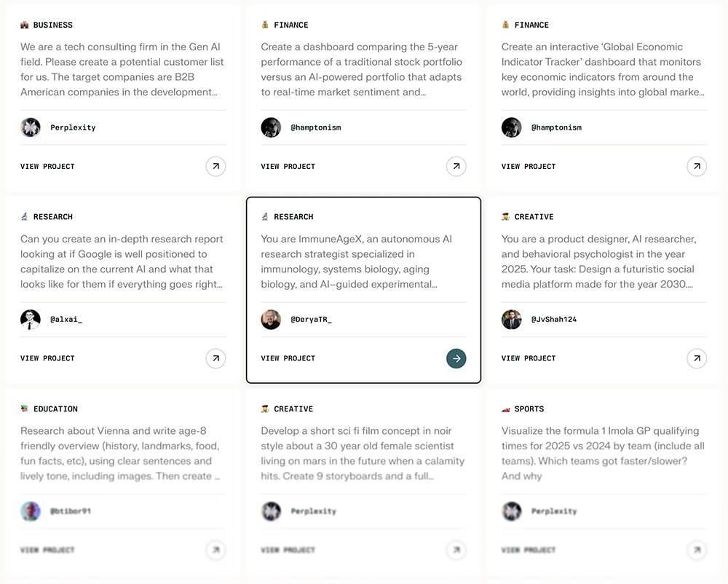Open the 5-year stock portfolio dashboard arrow
Viewport: 728px width, 584px height.
[x=456, y=167]
